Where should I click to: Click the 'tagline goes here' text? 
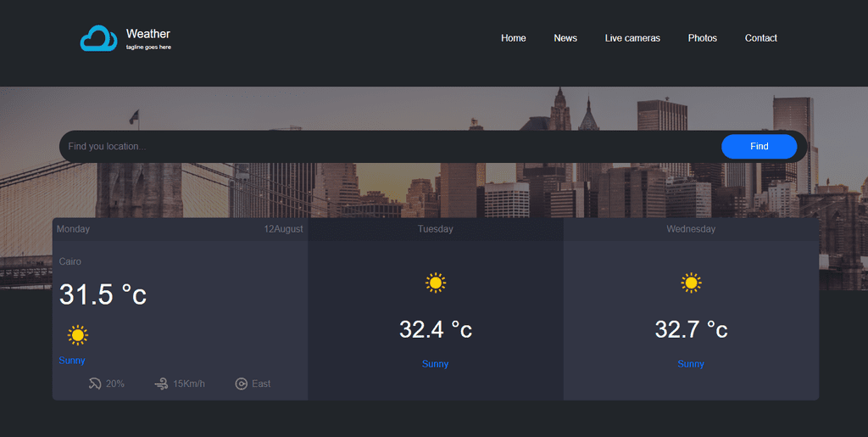point(148,47)
